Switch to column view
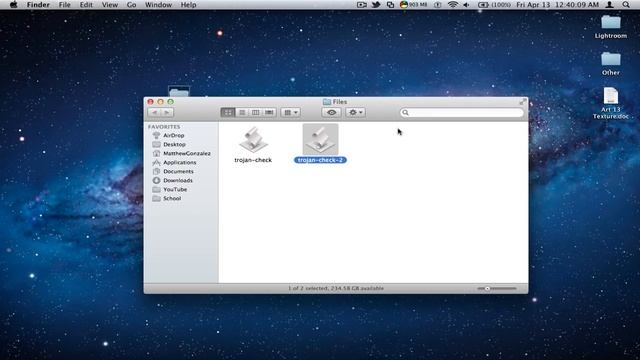Screen dimensions: 640x360 tap(256, 112)
